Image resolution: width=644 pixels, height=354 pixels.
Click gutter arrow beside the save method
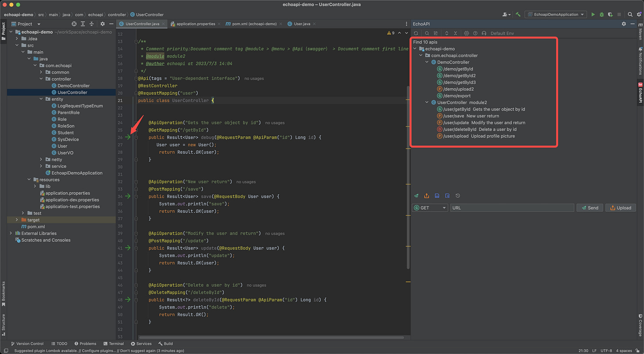[x=128, y=196]
